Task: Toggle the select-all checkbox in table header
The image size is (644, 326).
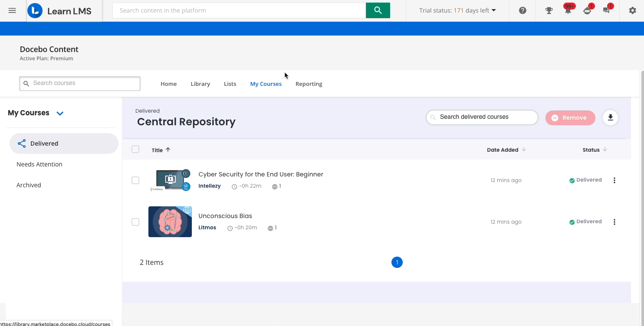Action: click(x=135, y=149)
